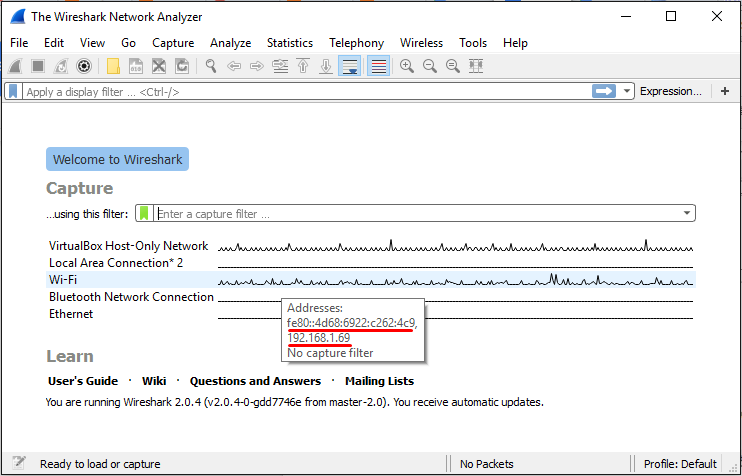Click the Go to specified packet icon

pyautogui.click(x=280, y=66)
